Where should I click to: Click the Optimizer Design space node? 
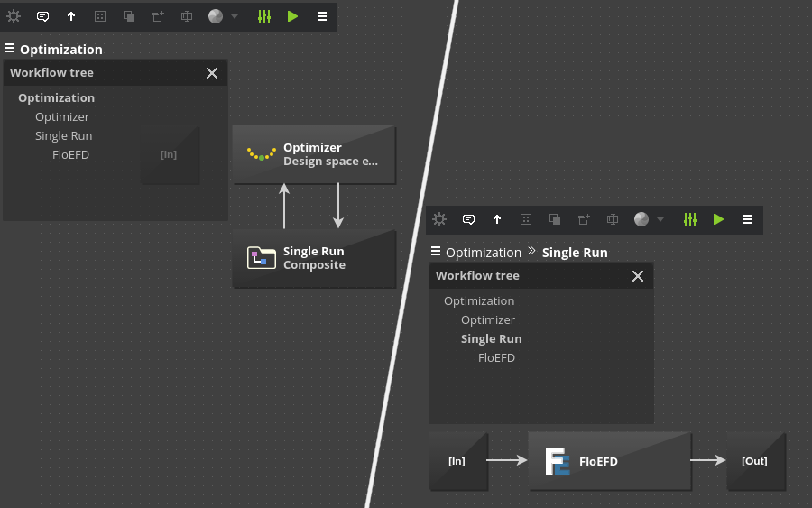314,154
